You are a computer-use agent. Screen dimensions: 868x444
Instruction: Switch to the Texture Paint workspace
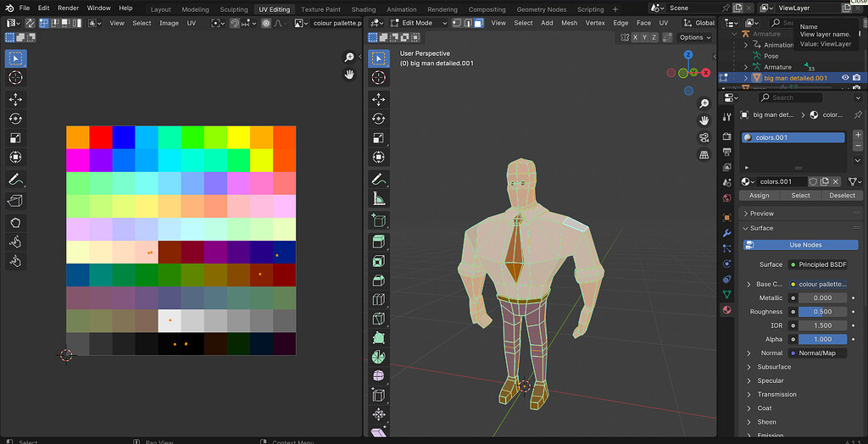[320, 8]
